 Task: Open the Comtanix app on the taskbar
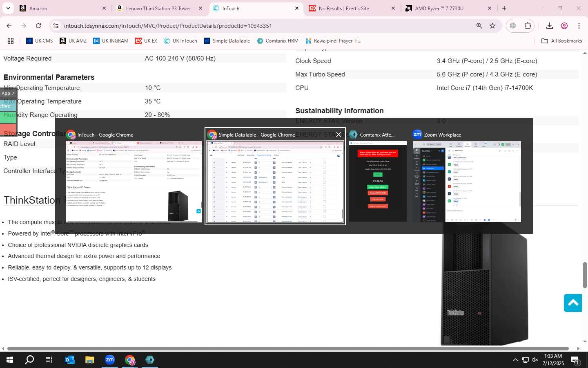[x=150, y=360]
